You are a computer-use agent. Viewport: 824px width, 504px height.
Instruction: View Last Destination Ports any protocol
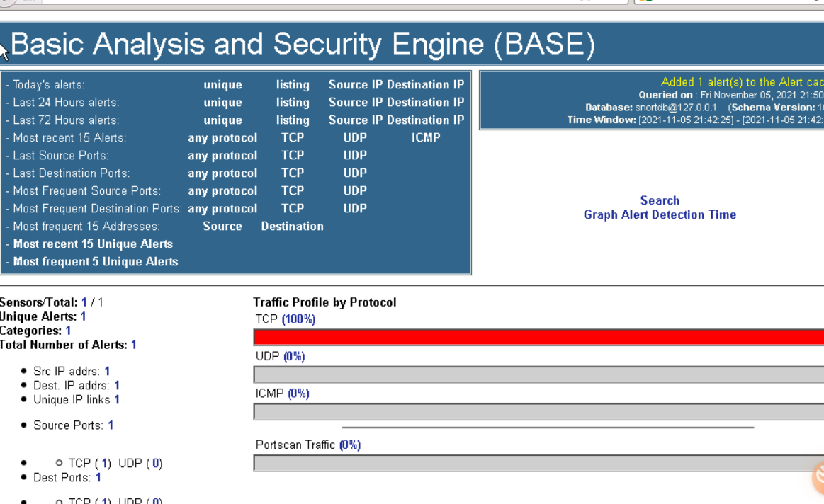(x=222, y=173)
